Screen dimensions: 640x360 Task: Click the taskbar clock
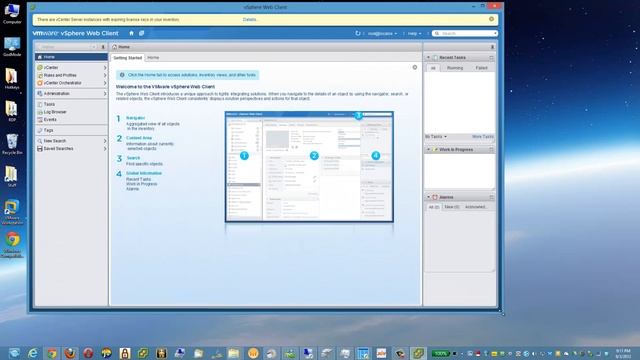click(623, 353)
